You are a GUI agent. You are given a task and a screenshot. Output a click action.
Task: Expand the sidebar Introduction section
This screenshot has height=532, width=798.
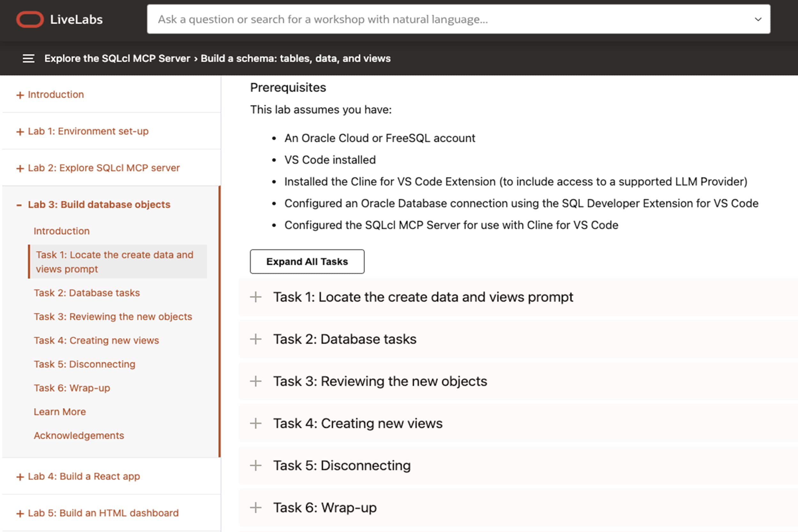click(x=56, y=95)
